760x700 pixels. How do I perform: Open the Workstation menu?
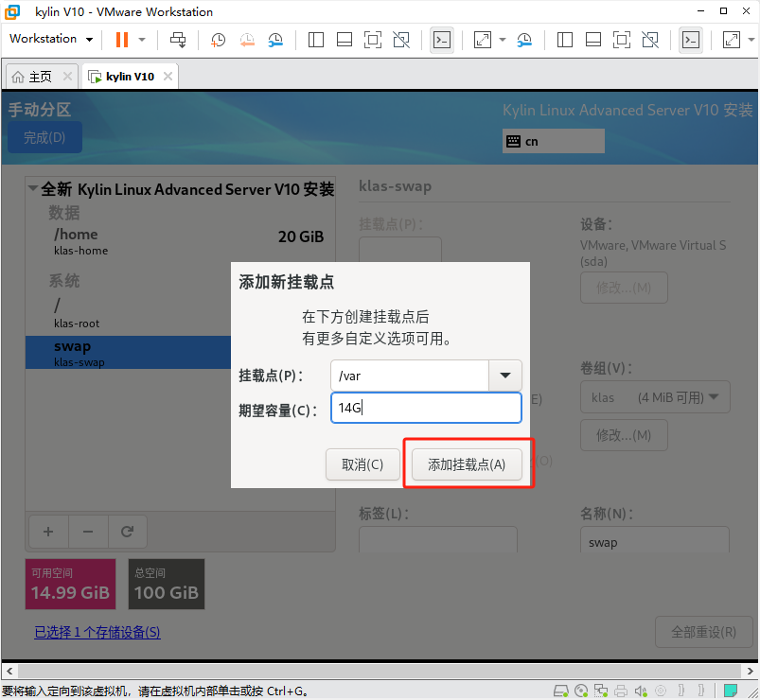(x=51, y=39)
